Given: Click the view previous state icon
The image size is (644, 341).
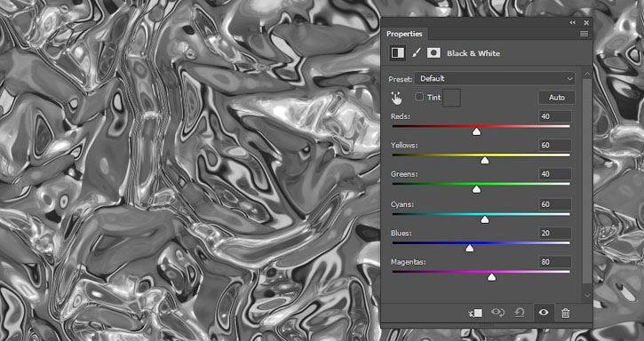Looking at the screenshot, I should [x=497, y=313].
